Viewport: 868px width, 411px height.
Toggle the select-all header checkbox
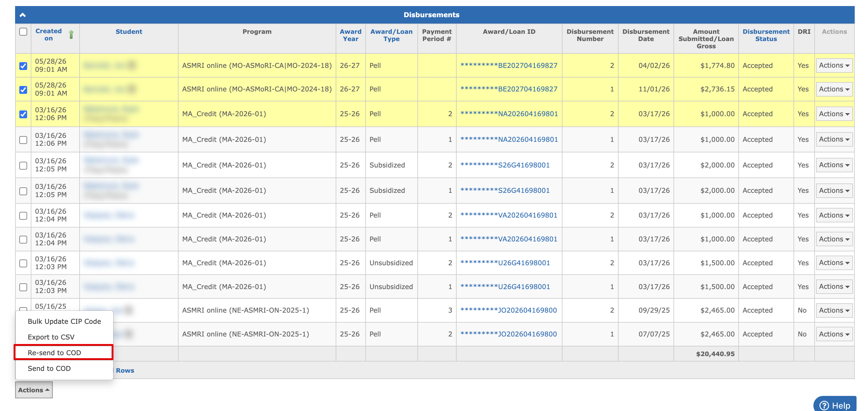[23, 32]
